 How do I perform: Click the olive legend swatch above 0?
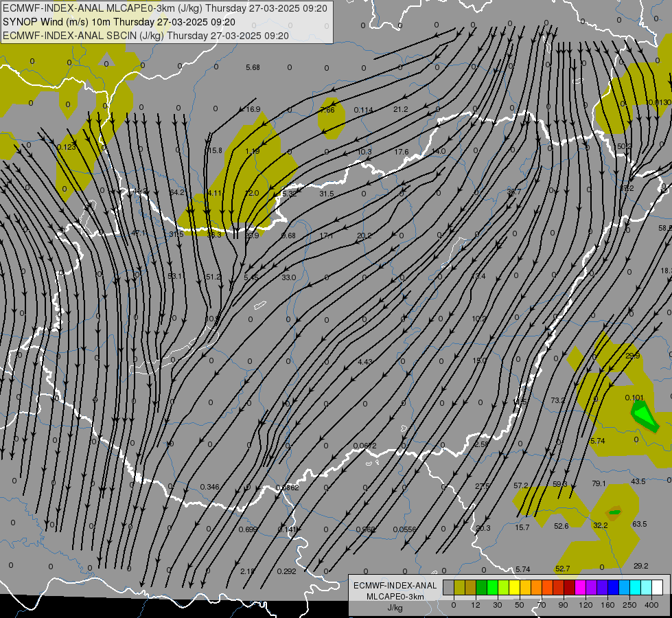click(460, 587)
